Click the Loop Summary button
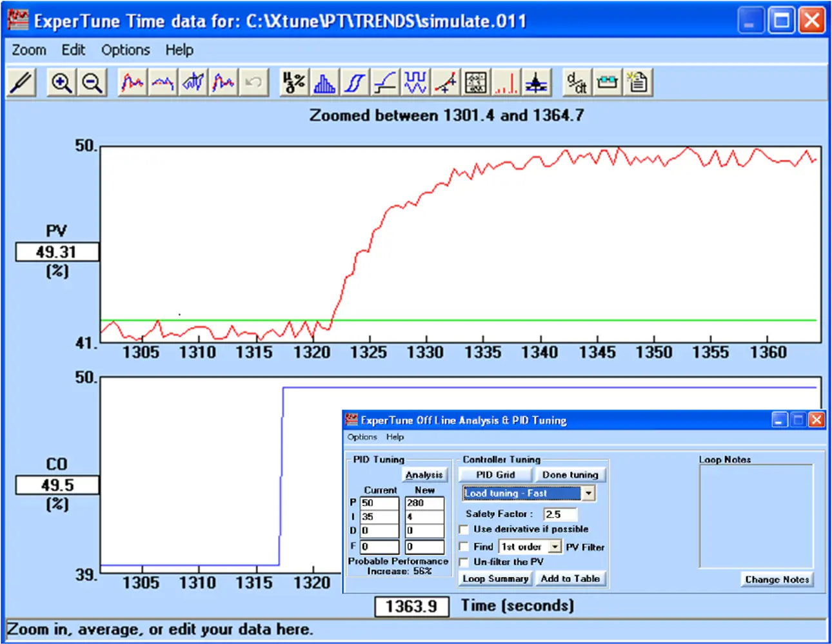 click(495, 579)
